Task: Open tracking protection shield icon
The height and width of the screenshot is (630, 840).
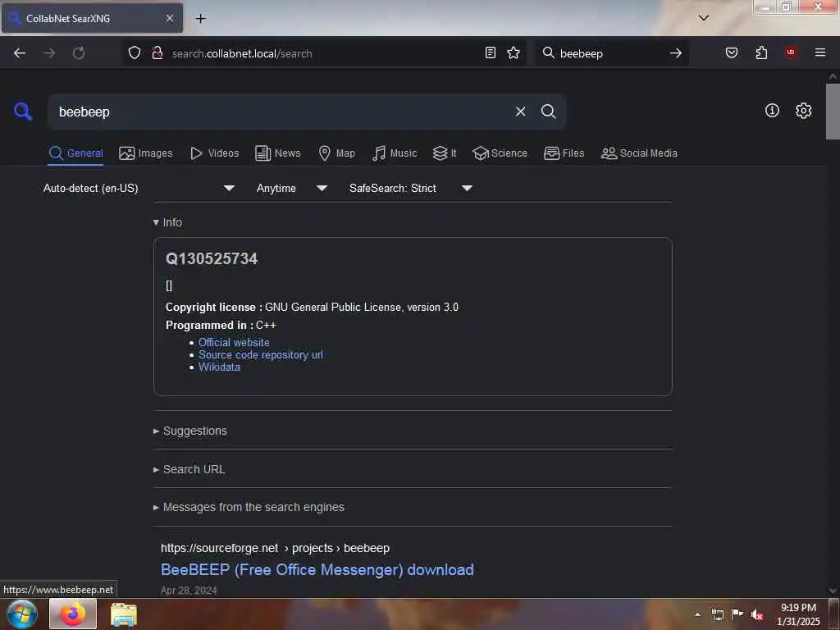Action: pos(135,52)
